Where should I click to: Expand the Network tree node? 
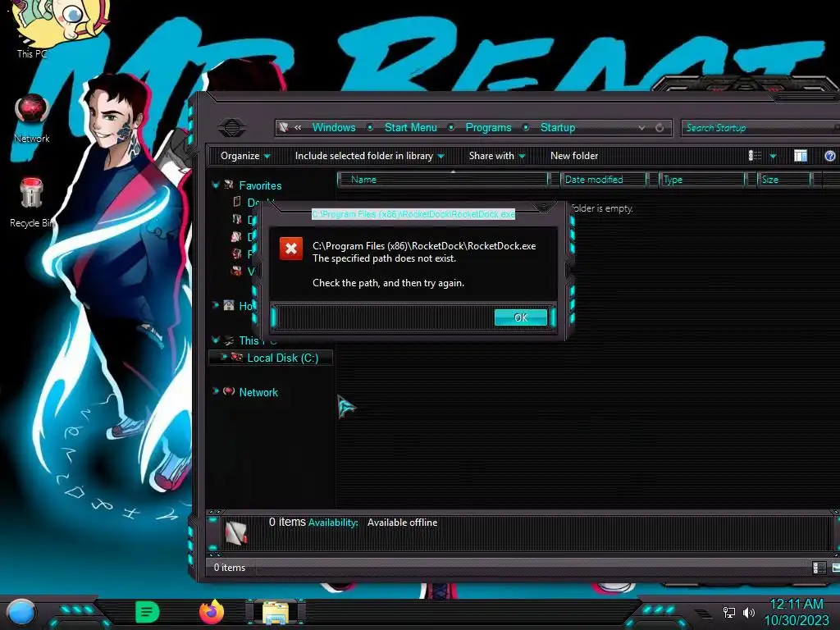(x=216, y=391)
